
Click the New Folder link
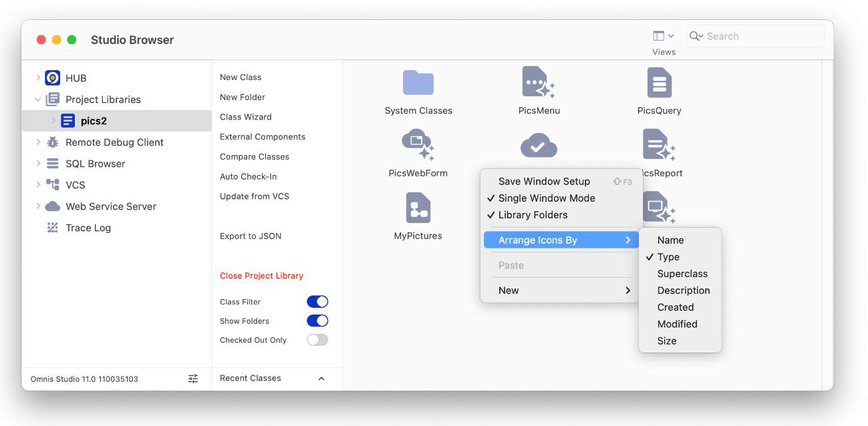tap(243, 97)
